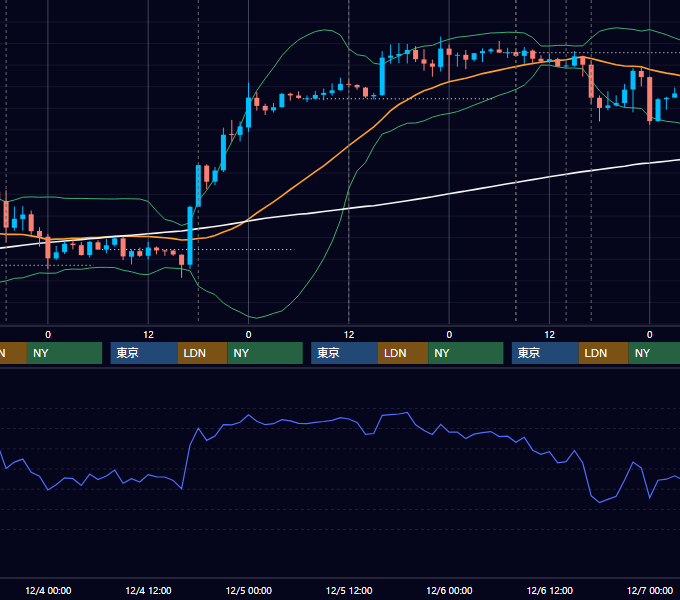Select the NY block starting 12/5 00:00

265,353
